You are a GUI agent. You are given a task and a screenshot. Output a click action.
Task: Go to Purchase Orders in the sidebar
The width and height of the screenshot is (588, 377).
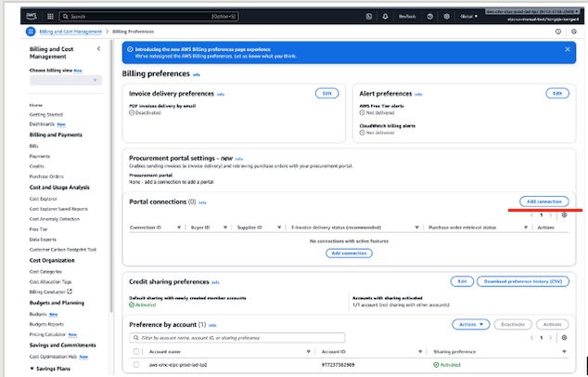[46, 175]
